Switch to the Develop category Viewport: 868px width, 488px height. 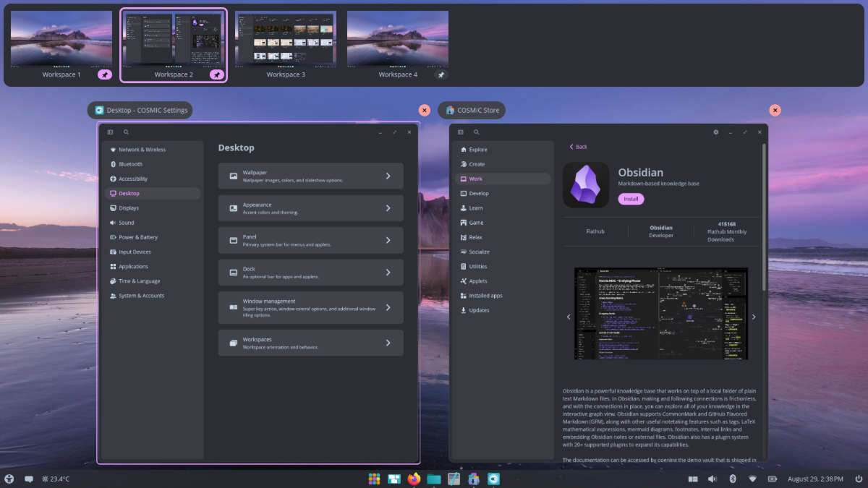click(503, 194)
